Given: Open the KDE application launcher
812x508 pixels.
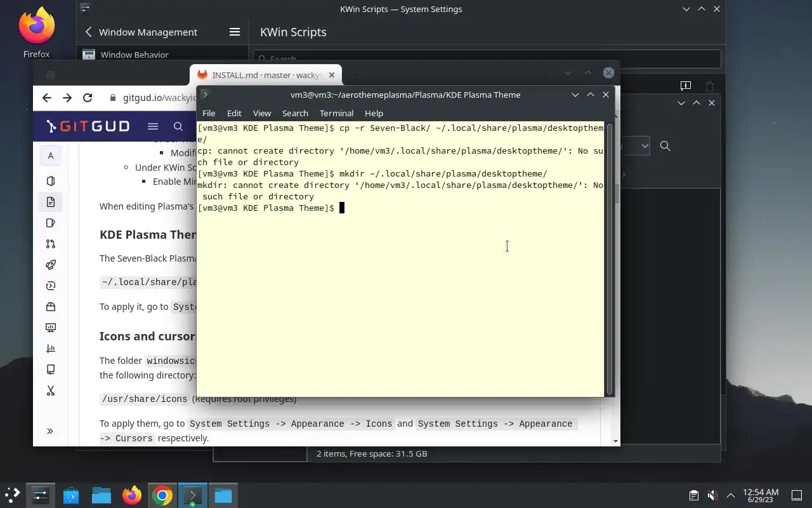Looking at the screenshot, I should pyautogui.click(x=13, y=495).
